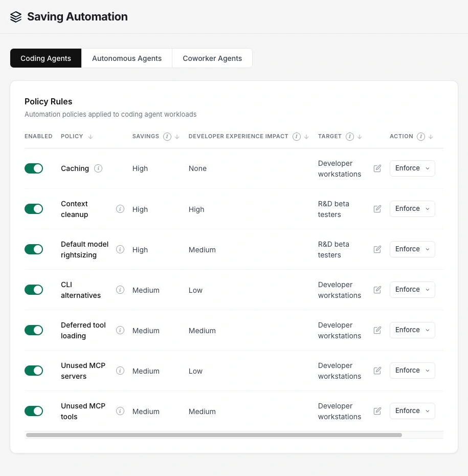Viewport: 468px width, 476px height.
Task: Open Enforce dropdown for CLI alternatives
Action: [x=412, y=289]
